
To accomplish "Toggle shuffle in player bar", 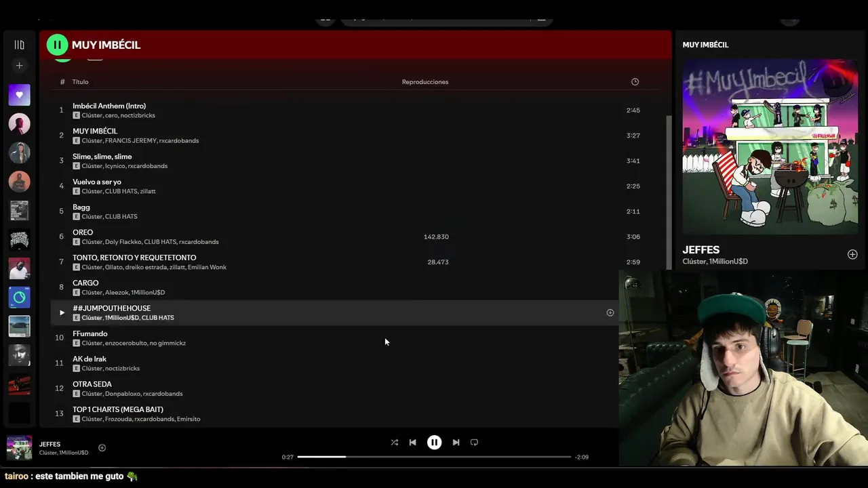I will click(394, 442).
